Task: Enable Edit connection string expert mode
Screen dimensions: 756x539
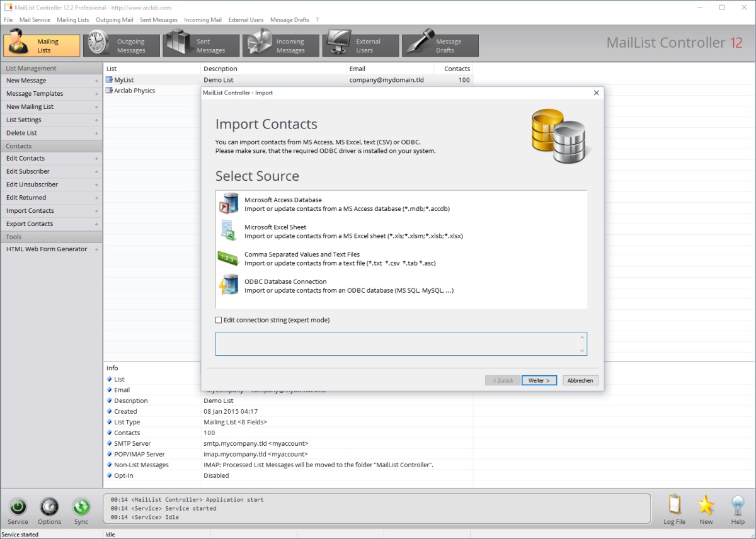Action: (219, 321)
